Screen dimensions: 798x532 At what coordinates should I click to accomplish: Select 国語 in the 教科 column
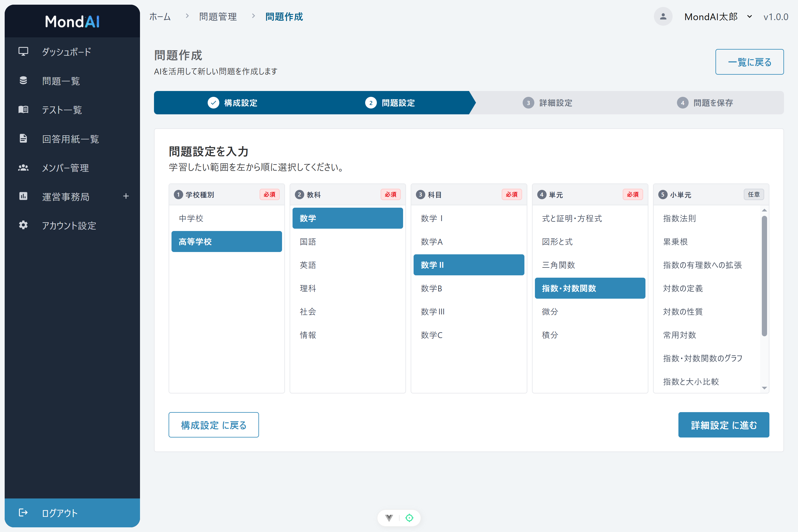coord(347,242)
